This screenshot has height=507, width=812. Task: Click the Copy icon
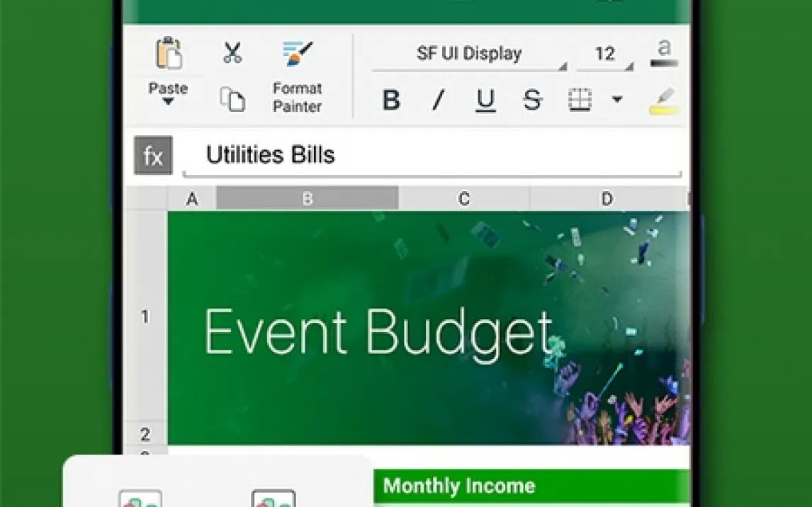[x=232, y=99]
